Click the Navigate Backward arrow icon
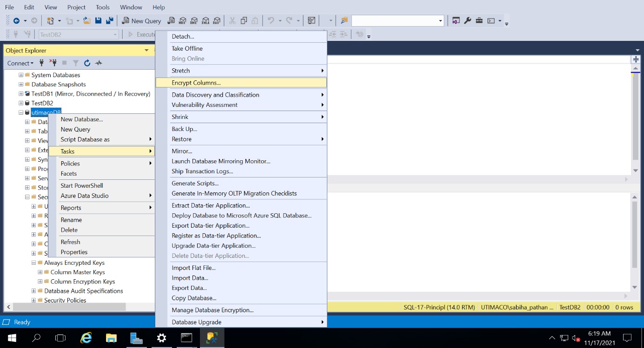This screenshot has width=644, height=348. [16, 20]
